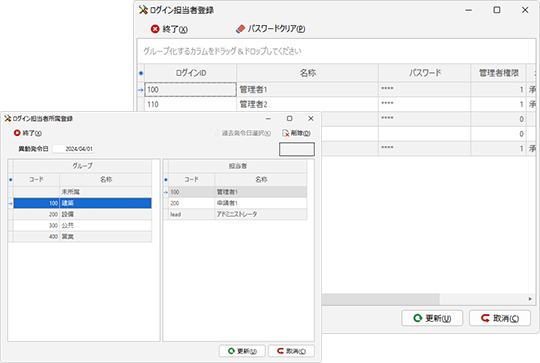Click 終了(X) in ログイン担当者登録 window
This screenshot has width=540, height=363.
click(169, 29)
